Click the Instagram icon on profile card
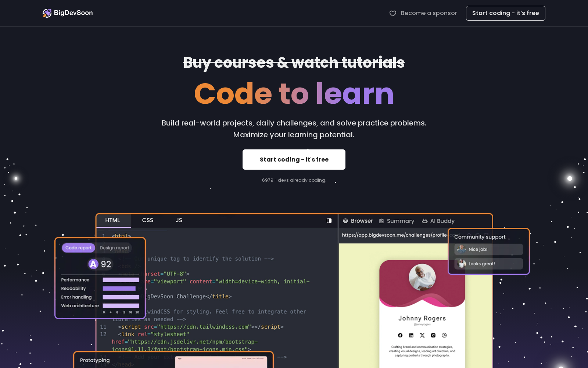 pyautogui.click(x=433, y=335)
